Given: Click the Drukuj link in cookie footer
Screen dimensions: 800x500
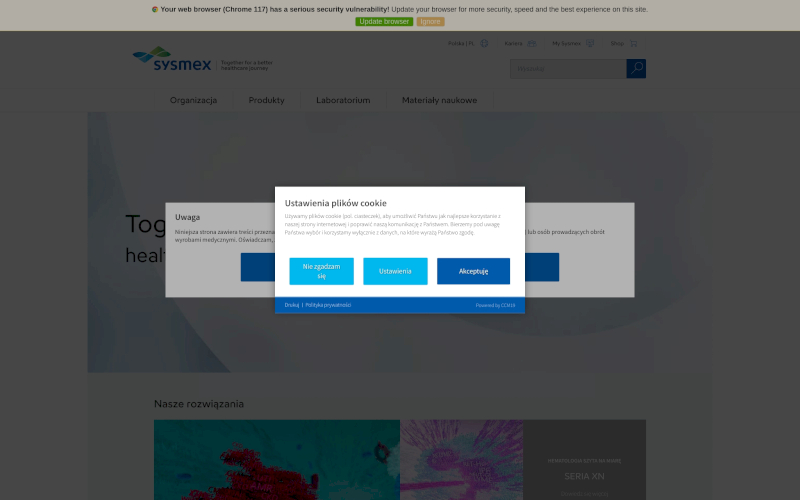Looking at the screenshot, I should 292,305.
